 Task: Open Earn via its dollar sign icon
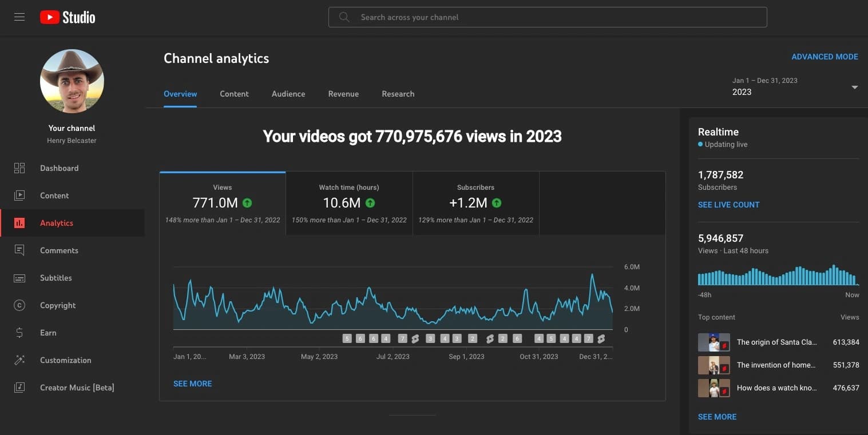pos(19,333)
